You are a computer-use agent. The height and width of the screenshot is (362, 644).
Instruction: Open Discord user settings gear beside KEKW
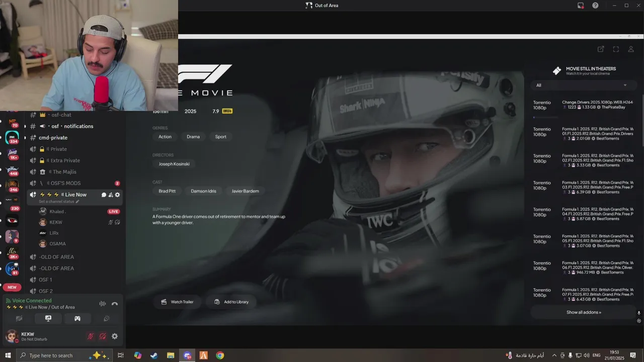click(x=115, y=336)
